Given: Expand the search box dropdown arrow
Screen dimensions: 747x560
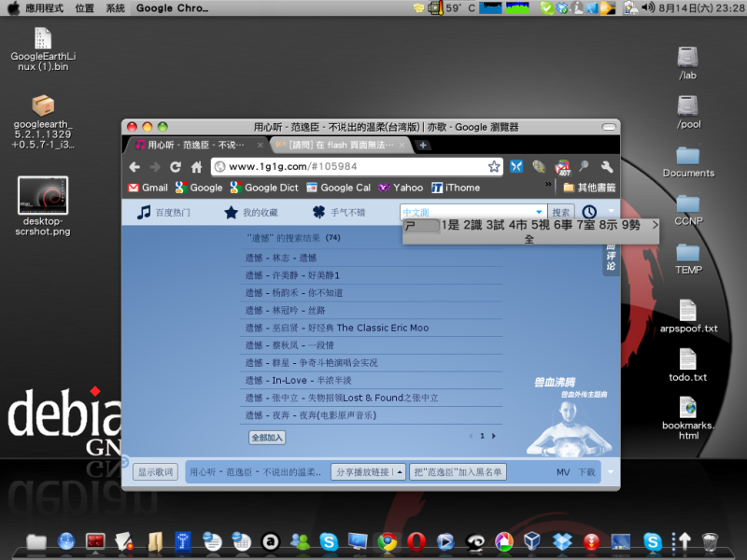Looking at the screenshot, I should (539, 213).
